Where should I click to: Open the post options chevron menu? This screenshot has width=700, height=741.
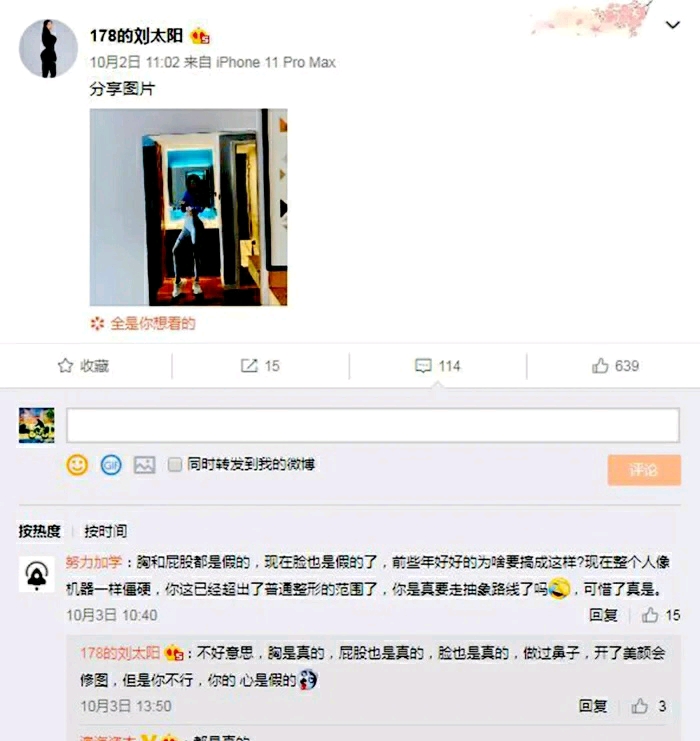(672, 25)
